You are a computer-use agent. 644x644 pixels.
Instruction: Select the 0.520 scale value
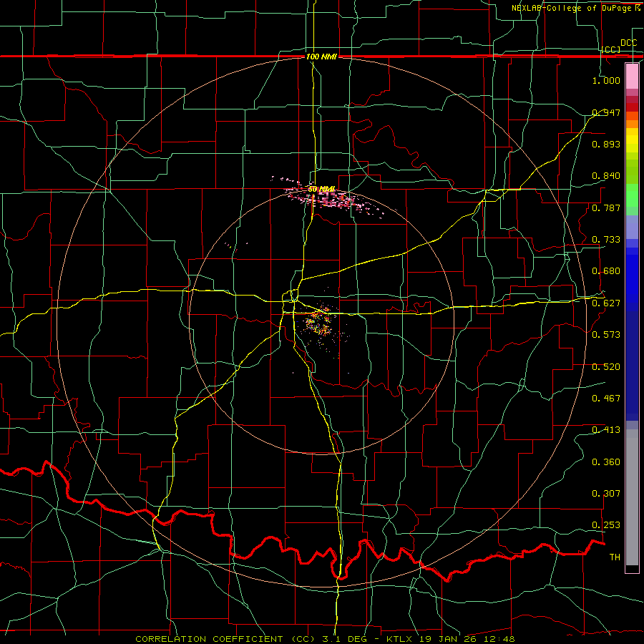tap(606, 367)
